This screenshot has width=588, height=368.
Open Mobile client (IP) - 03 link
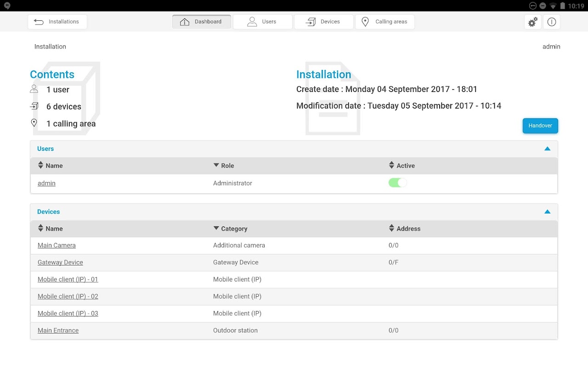coord(68,313)
